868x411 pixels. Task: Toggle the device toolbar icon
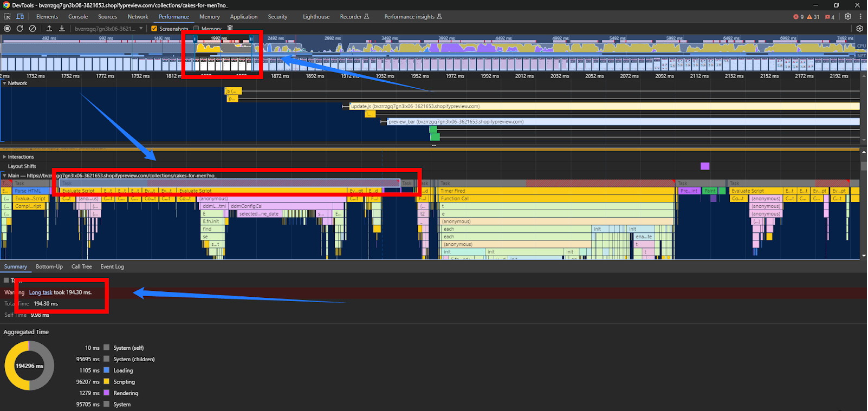pos(20,17)
